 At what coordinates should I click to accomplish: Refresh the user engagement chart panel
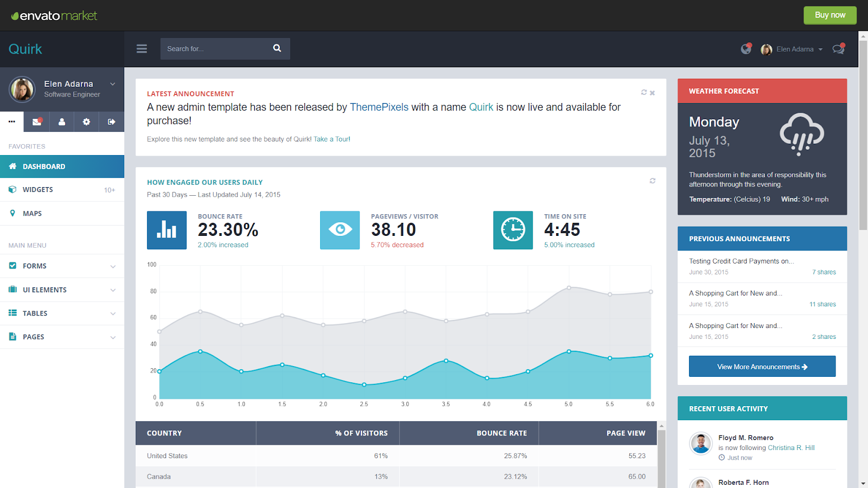click(x=653, y=181)
